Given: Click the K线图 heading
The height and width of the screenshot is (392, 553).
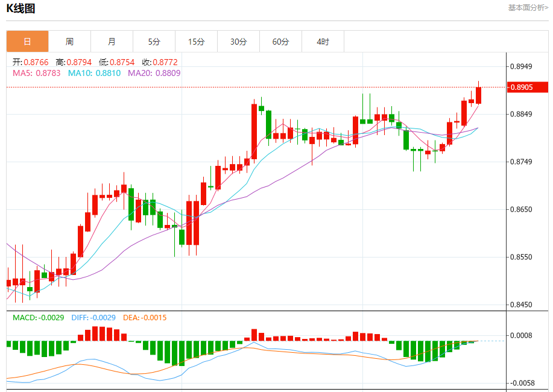Looking at the screenshot, I should point(21,8).
